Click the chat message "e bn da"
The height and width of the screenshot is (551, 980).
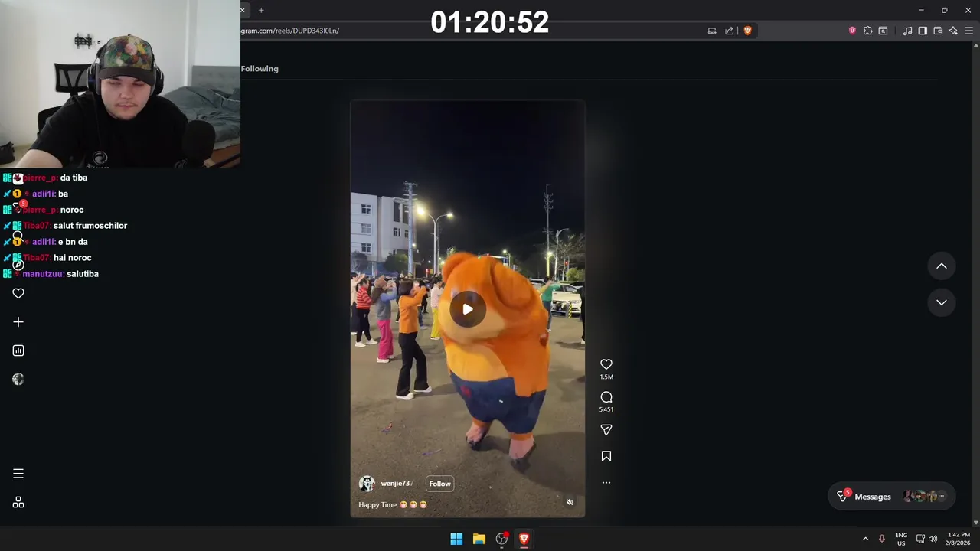point(73,242)
